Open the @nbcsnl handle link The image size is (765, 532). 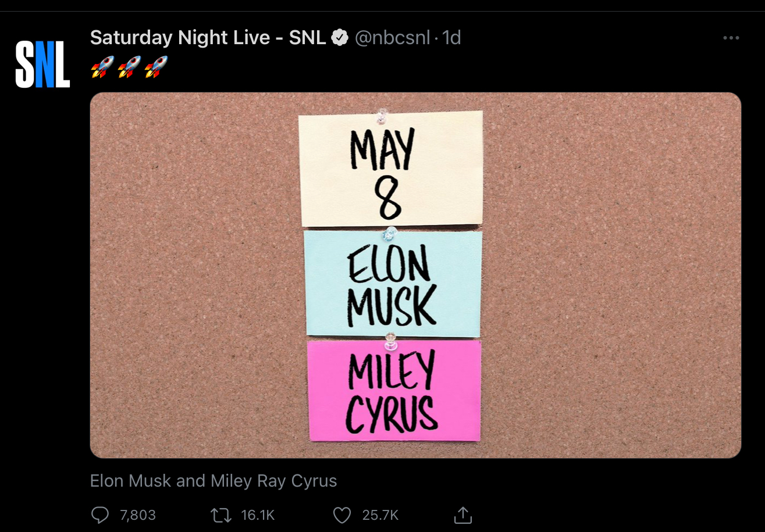(393, 38)
